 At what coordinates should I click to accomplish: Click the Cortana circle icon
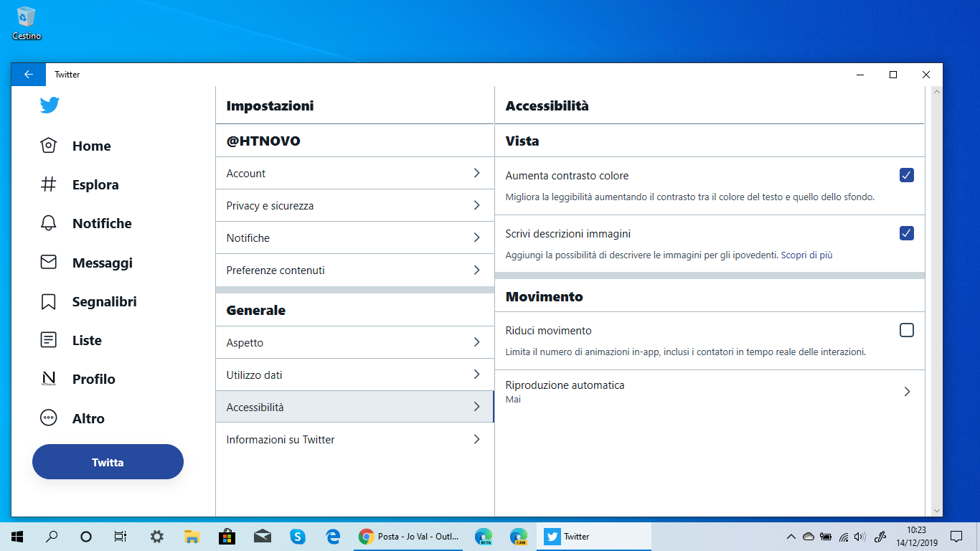coord(86,536)
